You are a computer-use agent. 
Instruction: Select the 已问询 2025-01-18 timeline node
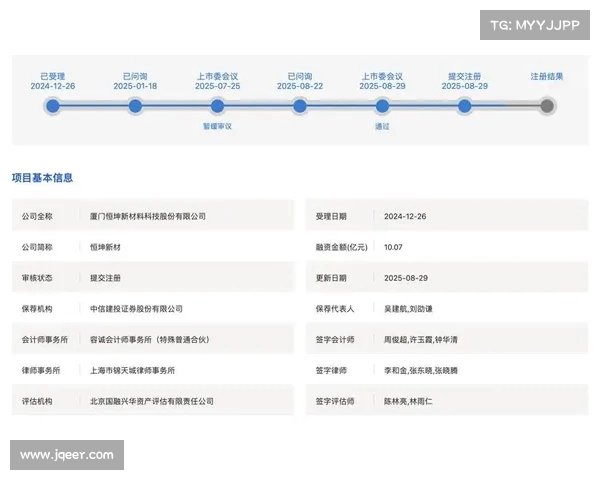(135, 106)
